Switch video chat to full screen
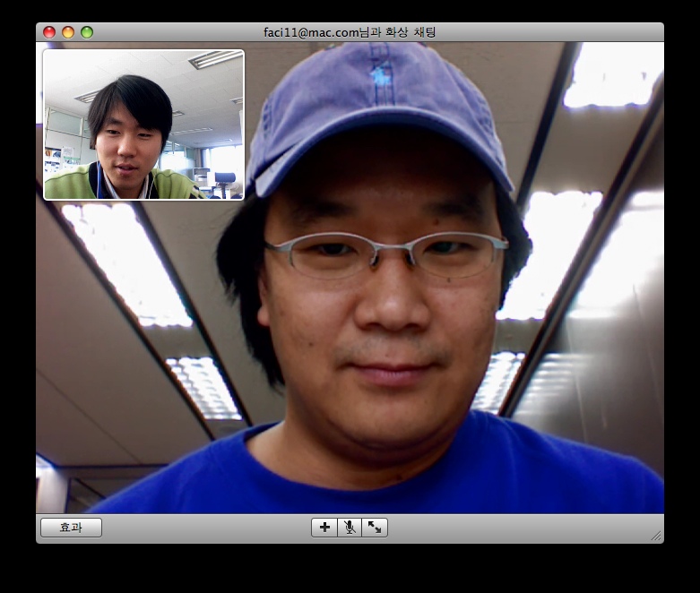The height and width of the screenshot is (593, 700). (375, 528)
